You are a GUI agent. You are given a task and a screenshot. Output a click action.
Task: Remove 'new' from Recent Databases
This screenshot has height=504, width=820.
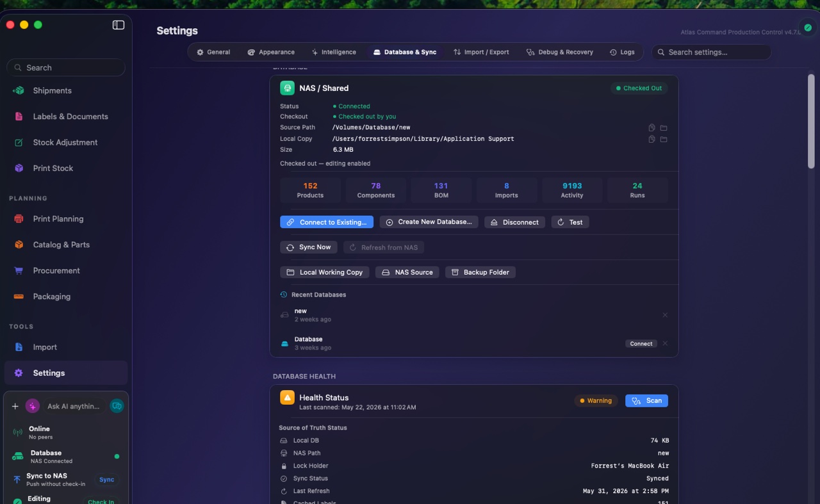(665, 315)
